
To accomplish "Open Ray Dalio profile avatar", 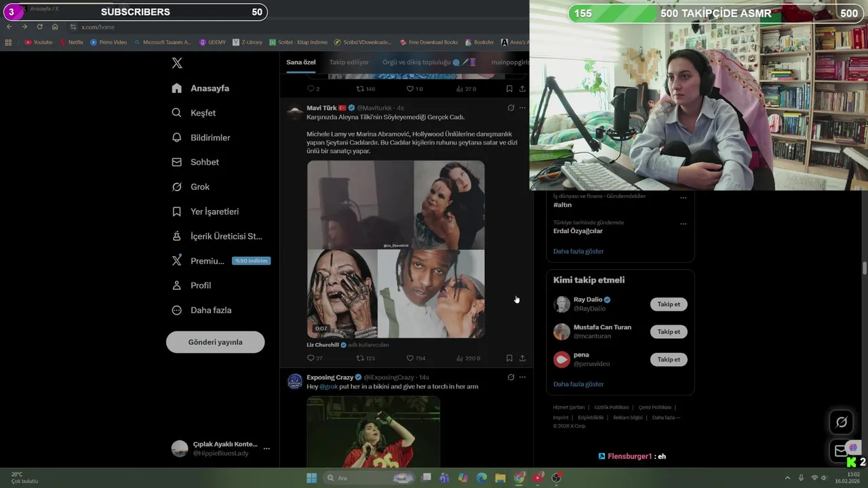I will 561,304.
